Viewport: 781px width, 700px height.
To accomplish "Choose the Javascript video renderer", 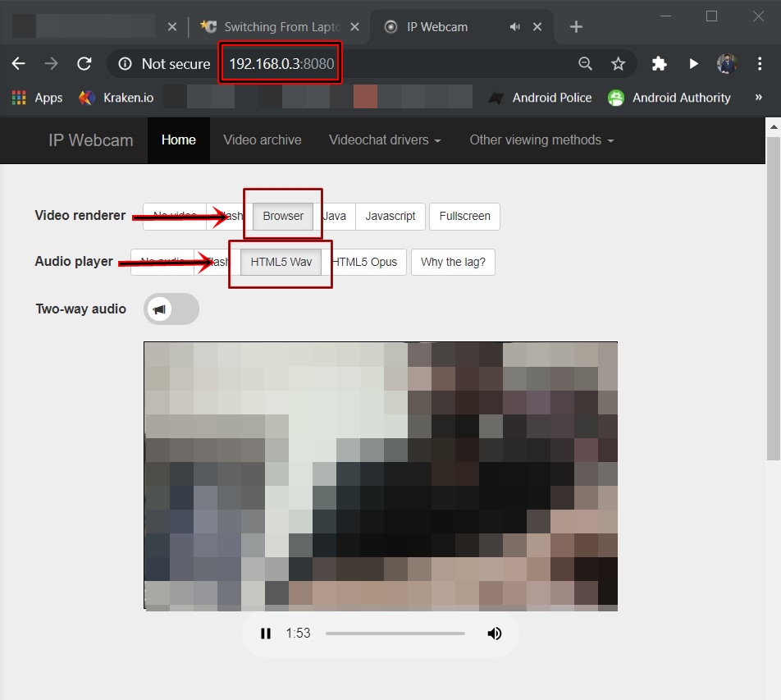I will [x=390, y=216].
